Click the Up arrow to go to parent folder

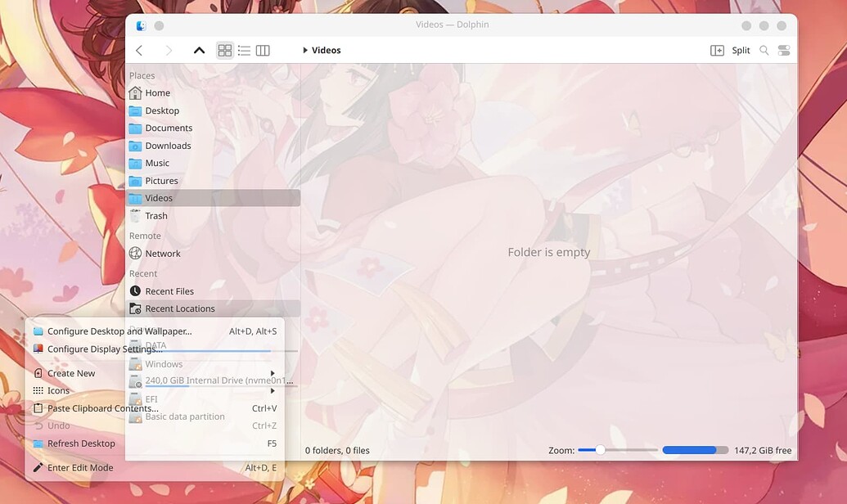coord(199,50)
